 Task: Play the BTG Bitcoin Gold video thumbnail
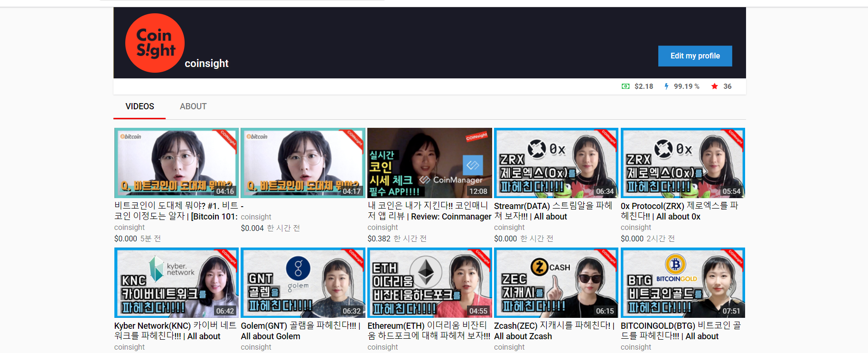tap(683, 283)
